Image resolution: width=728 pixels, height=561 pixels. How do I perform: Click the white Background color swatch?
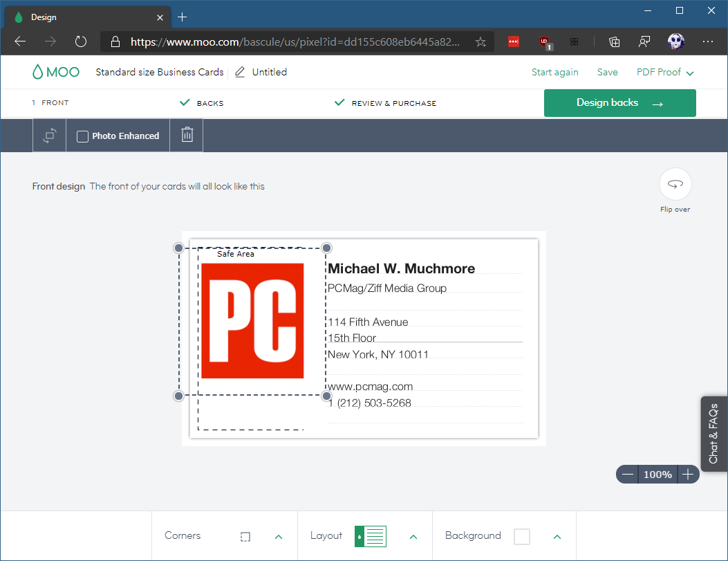tap(522, 537)
